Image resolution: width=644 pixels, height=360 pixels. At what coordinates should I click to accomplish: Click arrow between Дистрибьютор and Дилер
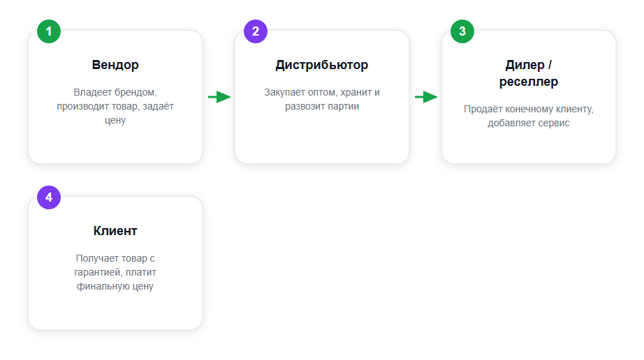(426, 97)
